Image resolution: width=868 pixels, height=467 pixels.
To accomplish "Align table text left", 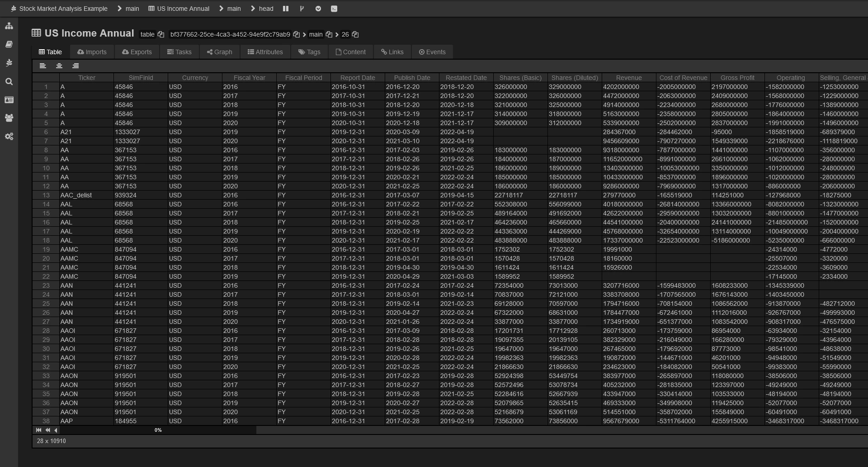I will 43,66.
